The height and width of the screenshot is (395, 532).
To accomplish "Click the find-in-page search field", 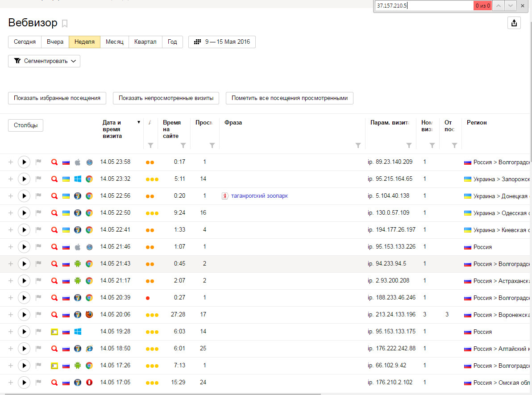I will [423, 6].
